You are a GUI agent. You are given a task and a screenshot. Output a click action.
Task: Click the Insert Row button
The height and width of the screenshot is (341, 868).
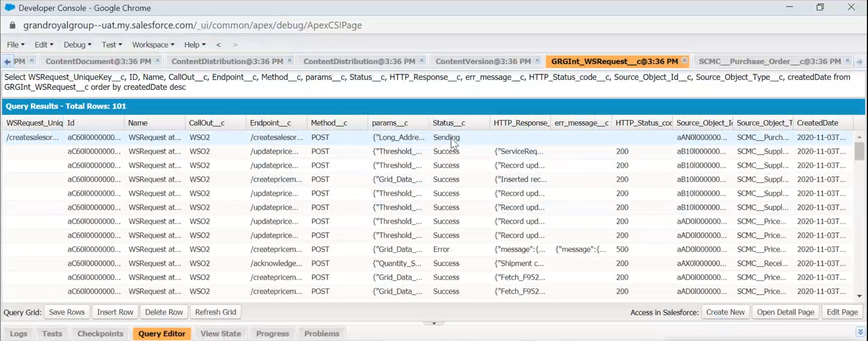pos(115,312)
